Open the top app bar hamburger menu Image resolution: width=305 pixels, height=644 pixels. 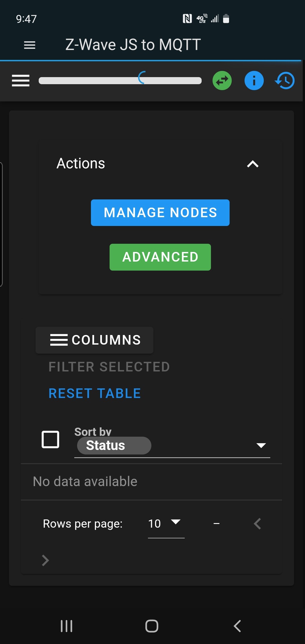pos(29,45)
